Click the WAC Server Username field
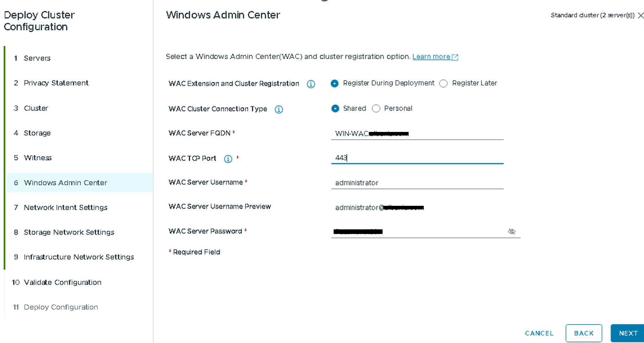This screenshot has height=343, width=644. click(x=417, y=183)
